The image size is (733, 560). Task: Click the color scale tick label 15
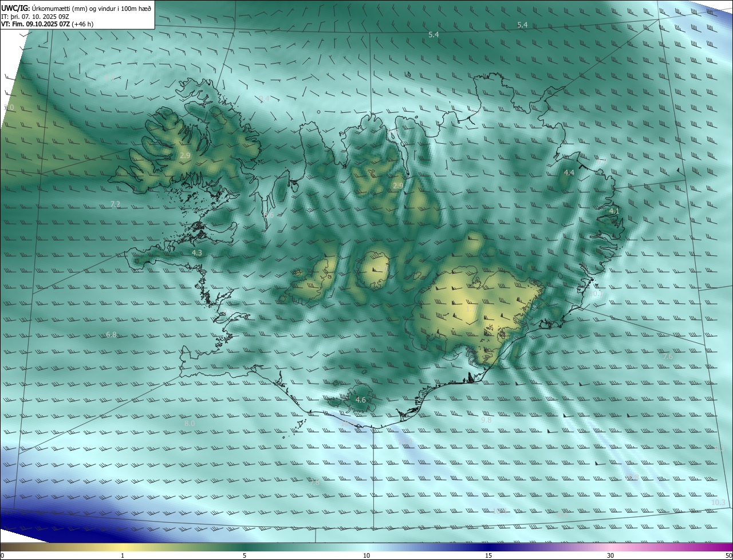pyautogui.click(x=488, y=555)
